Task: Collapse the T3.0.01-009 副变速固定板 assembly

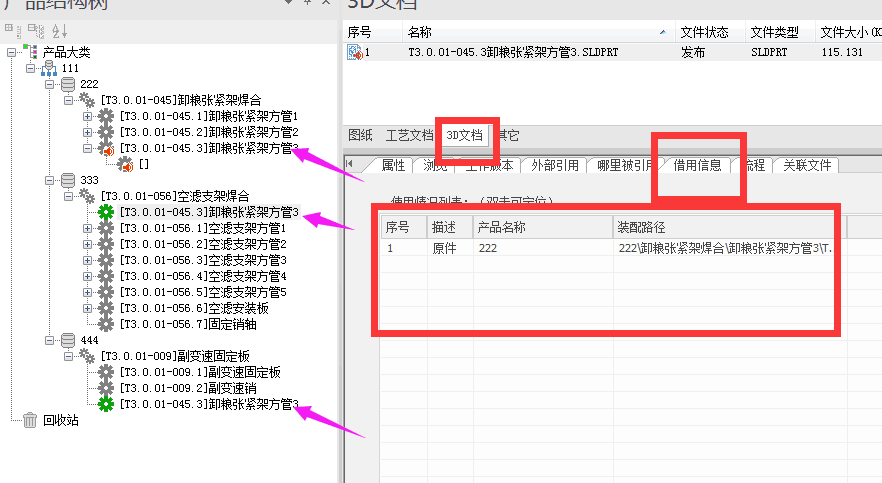Action: click(x=68, y=356)
